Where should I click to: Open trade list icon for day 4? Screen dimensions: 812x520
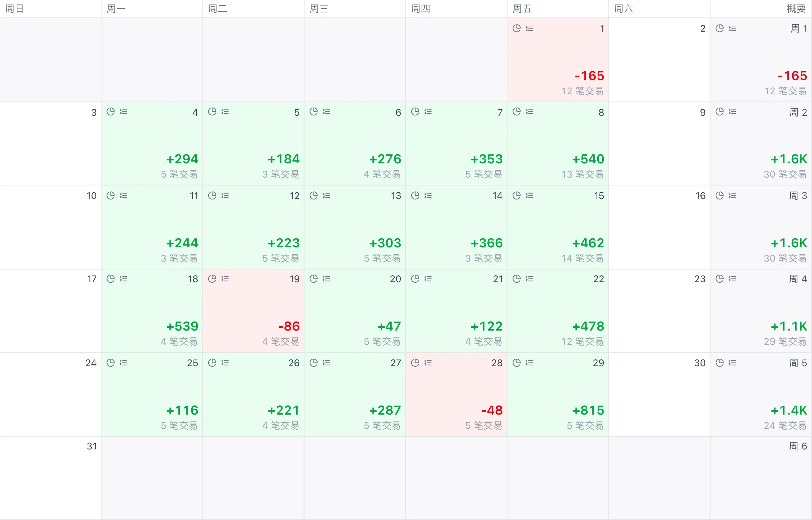(124, 112)
